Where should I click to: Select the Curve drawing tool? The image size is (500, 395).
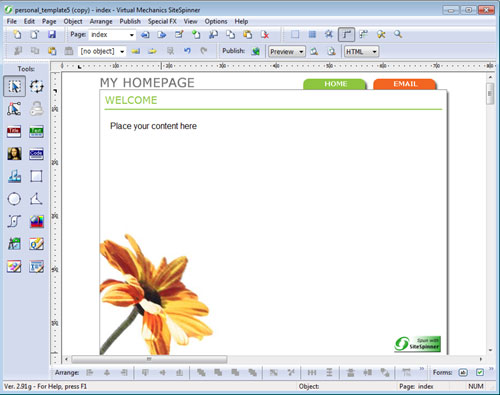coord(14,221)
